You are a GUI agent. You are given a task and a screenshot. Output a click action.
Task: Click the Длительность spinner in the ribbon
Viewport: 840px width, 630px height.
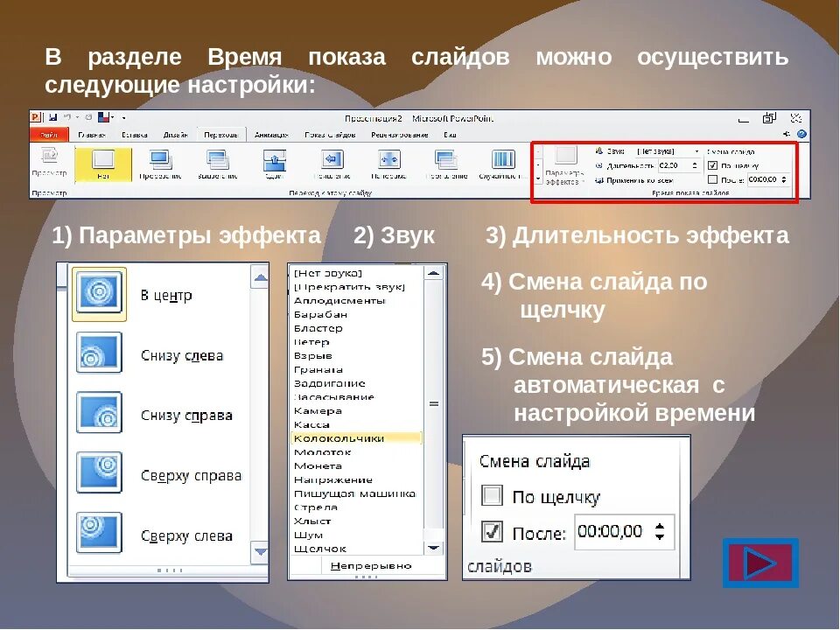click(695, 165)
